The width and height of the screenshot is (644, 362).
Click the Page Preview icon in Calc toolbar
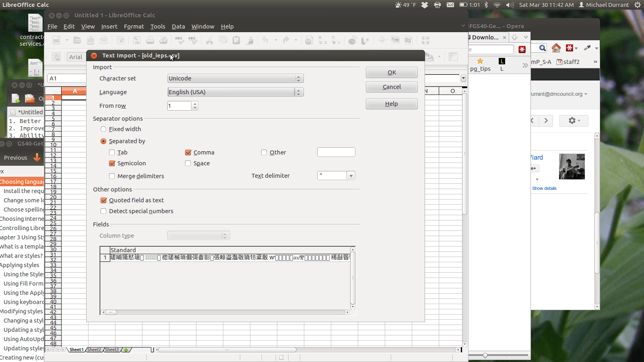pos(163,40)
